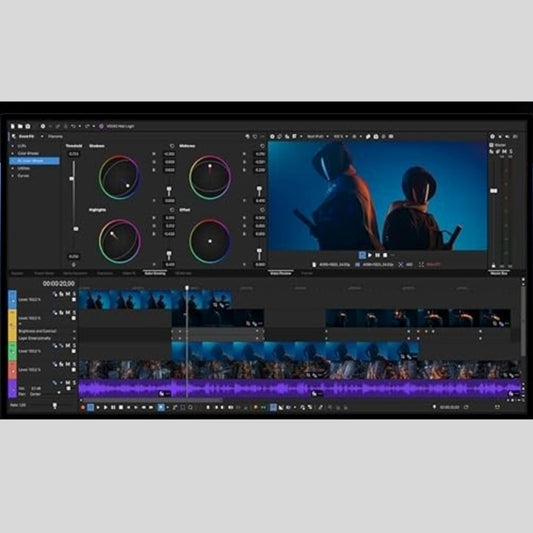Copy preview snapshot to clipboard
The width and height of the screenshot is (533, 533).
[368, 136]
